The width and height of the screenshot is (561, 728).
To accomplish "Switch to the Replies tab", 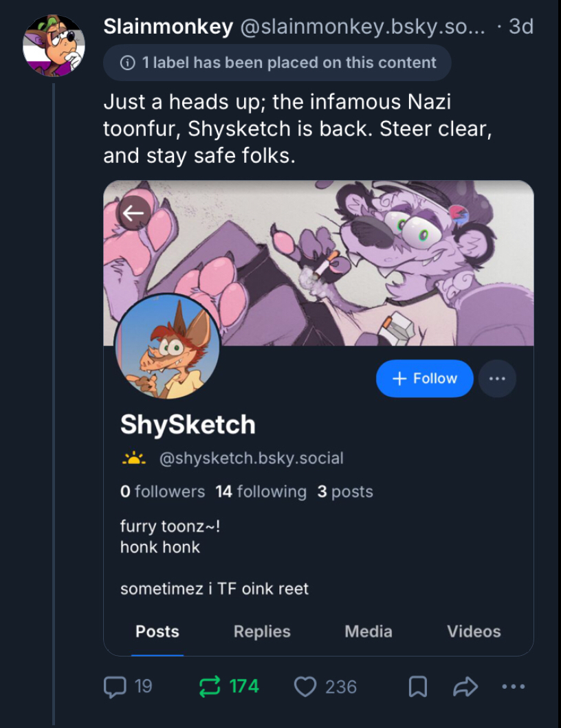I will (262, 631).
